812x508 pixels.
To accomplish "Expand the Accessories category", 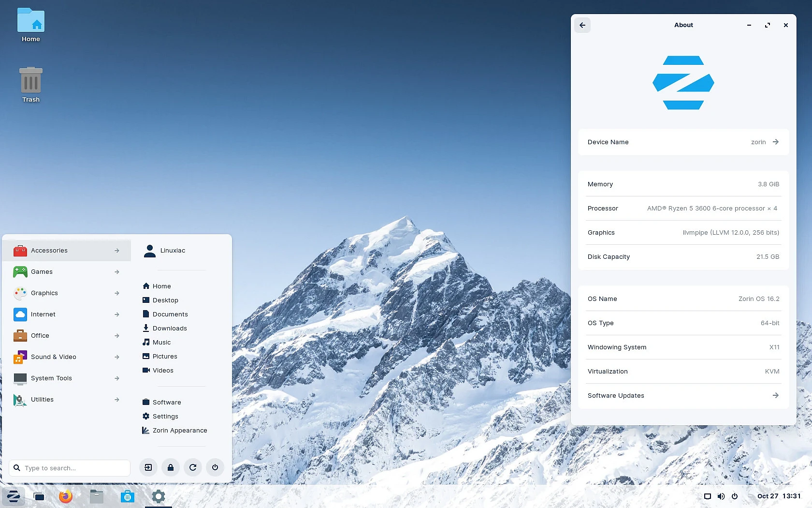I will (x=67, y=250).
